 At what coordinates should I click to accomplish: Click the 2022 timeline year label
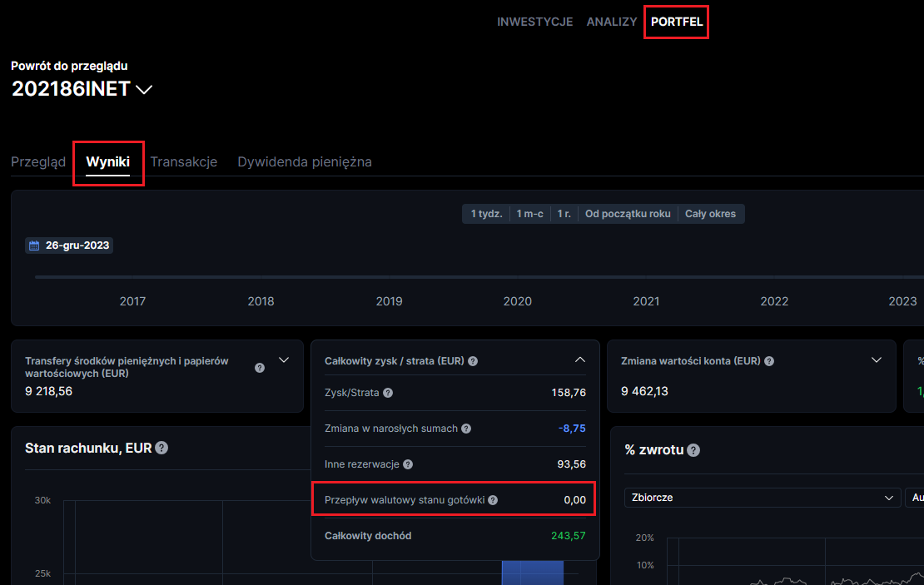[774, 301]
